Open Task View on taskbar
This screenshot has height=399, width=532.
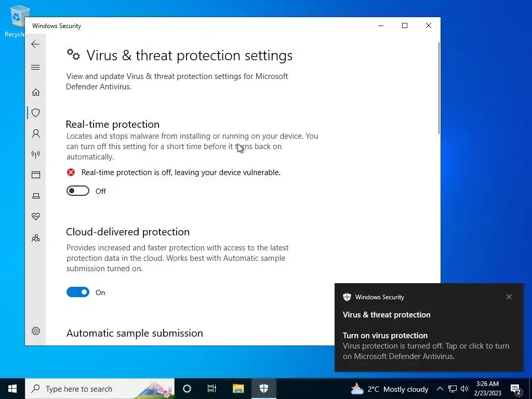tap(212, 389)
